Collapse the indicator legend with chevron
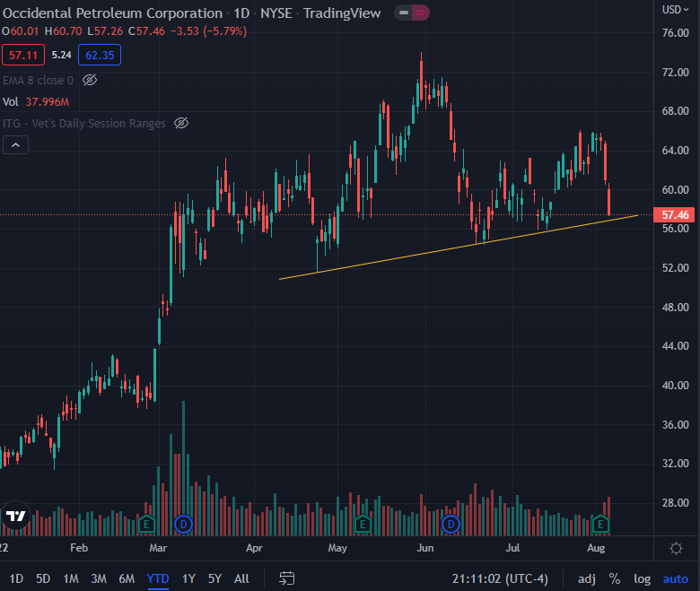 pos(15,145)
